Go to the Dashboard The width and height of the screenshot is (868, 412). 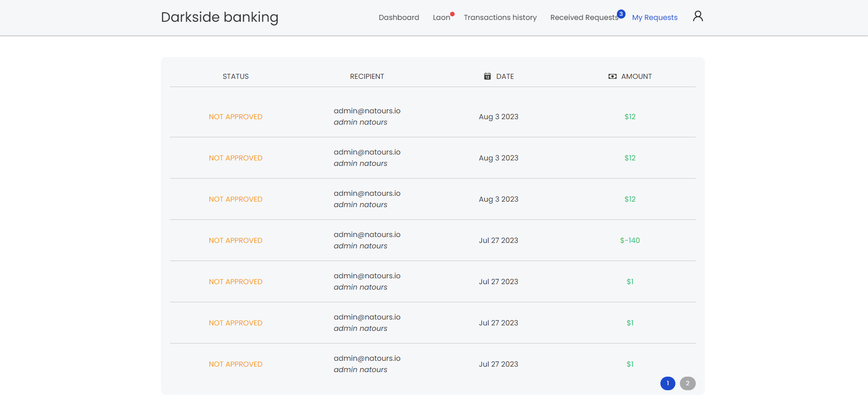coord(398,17)
